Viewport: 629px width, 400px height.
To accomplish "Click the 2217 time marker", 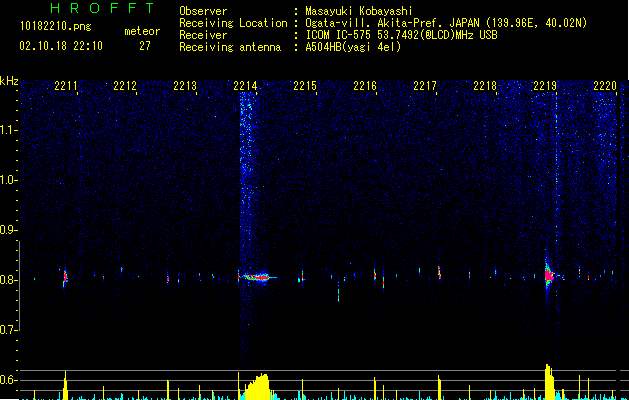I will (425, 86).
